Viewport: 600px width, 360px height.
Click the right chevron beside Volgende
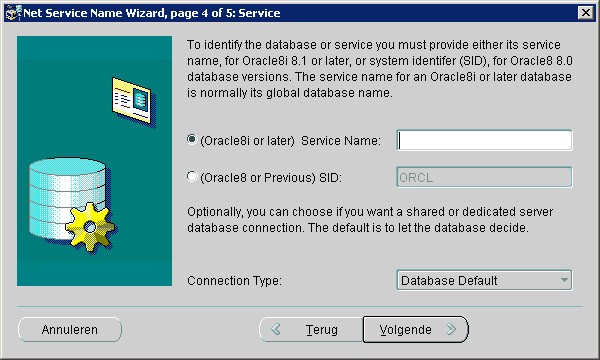coord(452,329)
